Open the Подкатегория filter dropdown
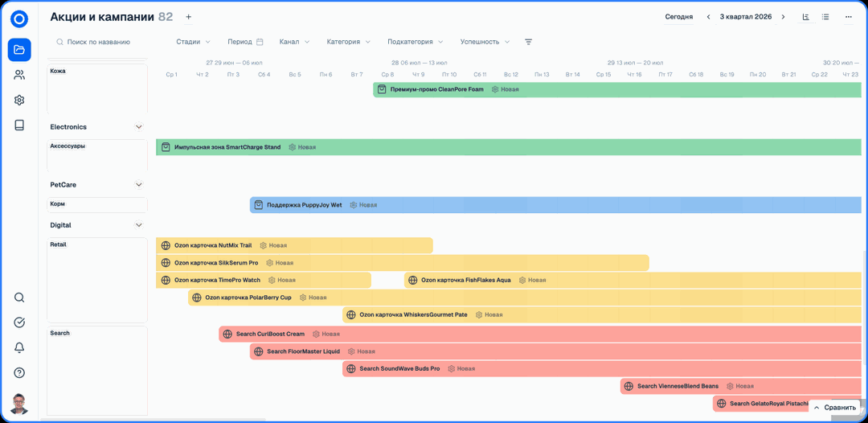Viewport: 868px width, 423px height. coord(416,42)
